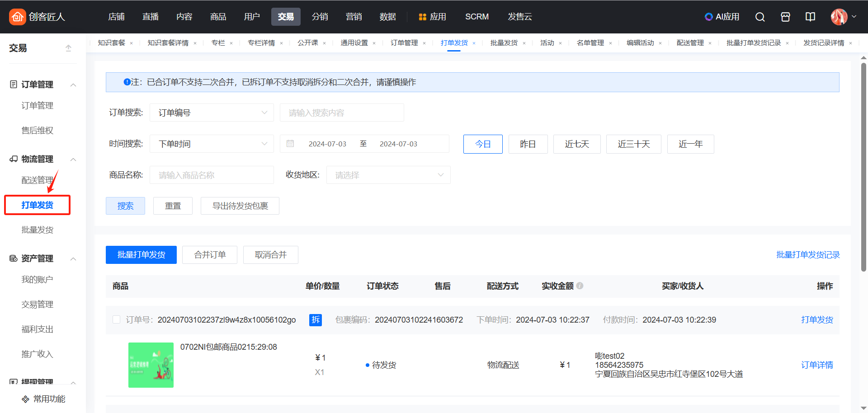Open the store shop icon in header
Image resolution: width=868 pixels, height=413 pixels.
[785, 17]
